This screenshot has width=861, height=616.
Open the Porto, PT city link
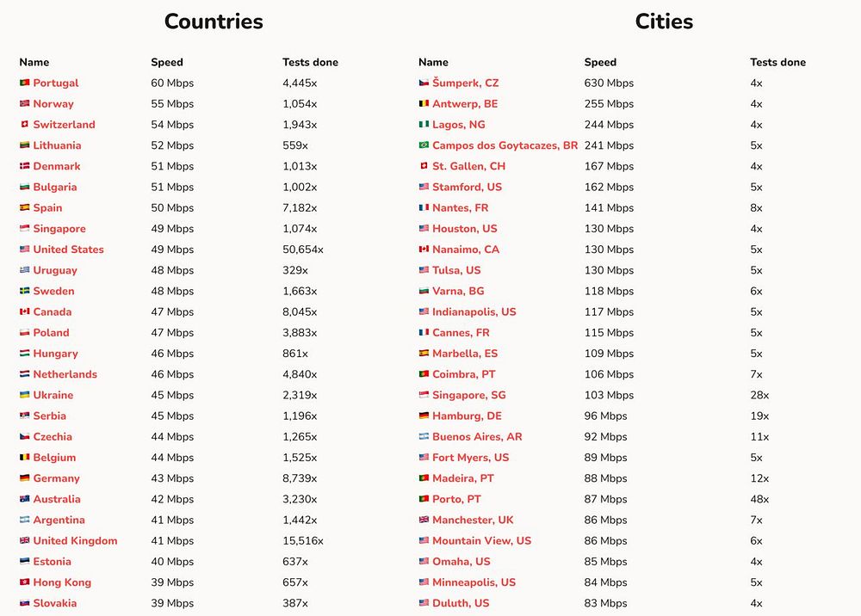(x=456, y=499)
